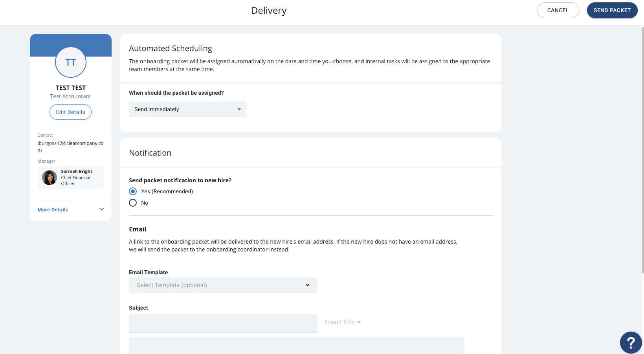
Task: Click the page vertical scrollbar
Action: click(642, 149)
